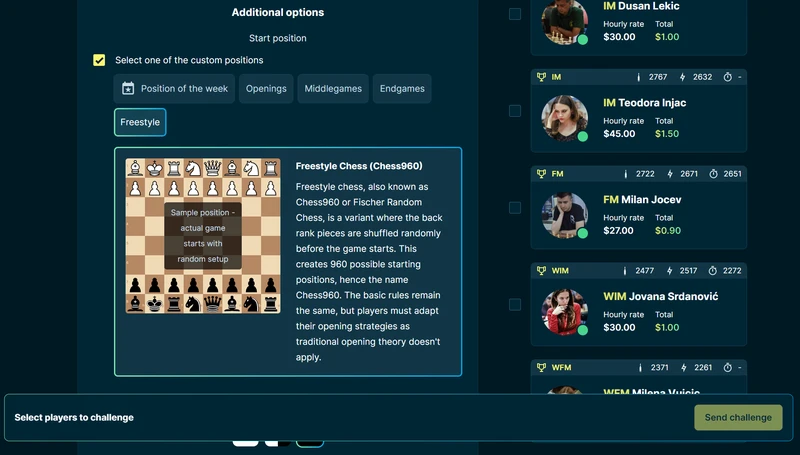Click the calendar star icon in Position of the week

(128, 89)
